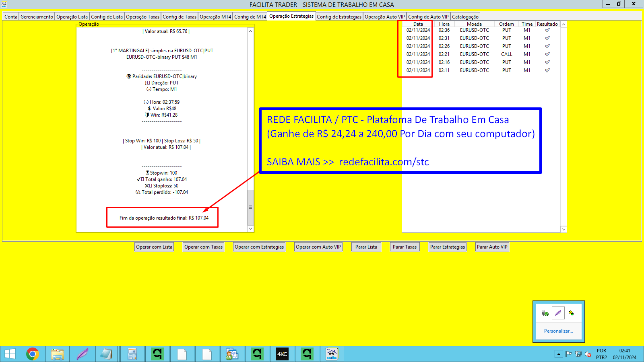
Task: Open the Config de Auto VIP tab
Action: coord(428,17)
